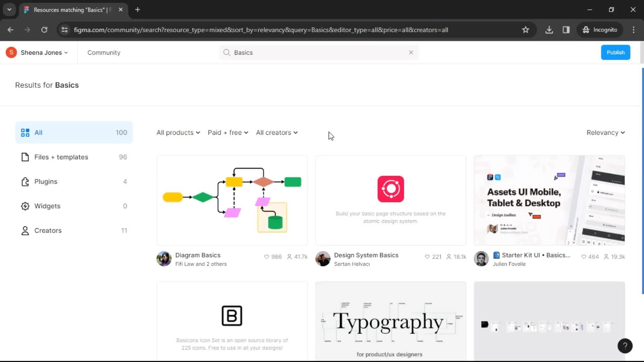Open Julien Fovelle's avatar
The image size is (644, 362).
[481, 259]
